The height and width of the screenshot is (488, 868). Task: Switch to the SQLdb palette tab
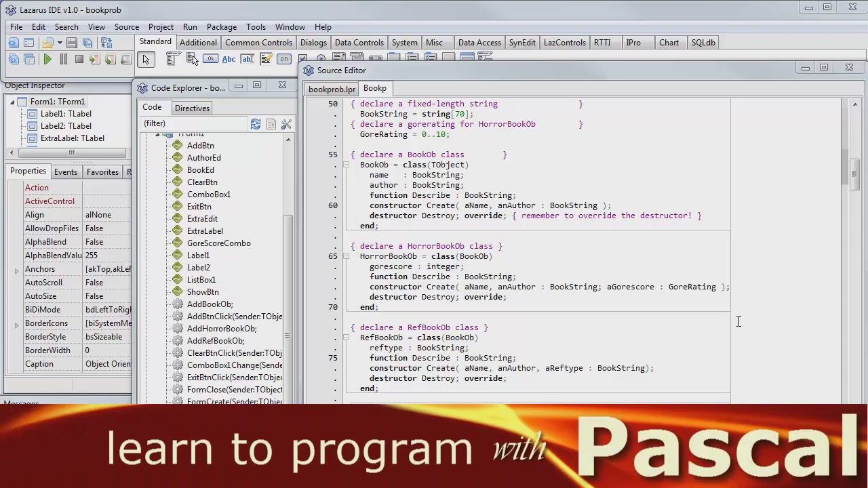click(x=703, y=43)
